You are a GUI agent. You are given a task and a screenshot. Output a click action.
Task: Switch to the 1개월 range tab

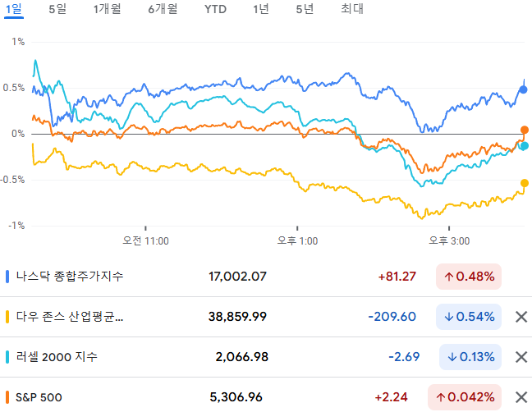tap(108, 9)
